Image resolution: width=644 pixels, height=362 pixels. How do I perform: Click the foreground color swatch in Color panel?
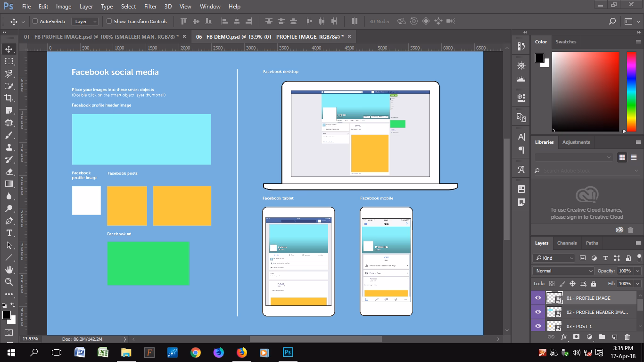(x=540, y=58)
